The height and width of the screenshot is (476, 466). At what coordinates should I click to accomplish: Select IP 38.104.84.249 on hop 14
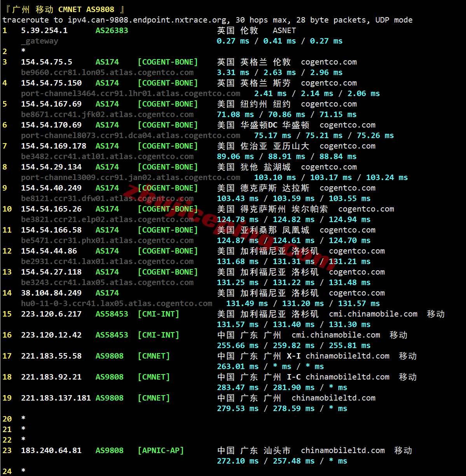tap(51, 293)
